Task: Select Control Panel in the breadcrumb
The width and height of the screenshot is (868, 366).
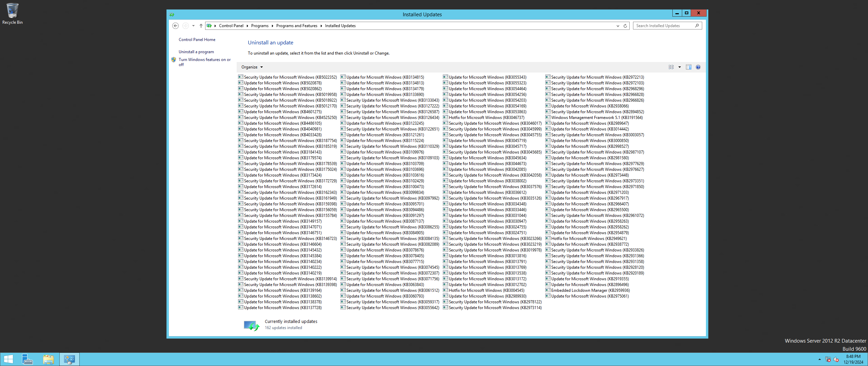Action: point(231,26)
